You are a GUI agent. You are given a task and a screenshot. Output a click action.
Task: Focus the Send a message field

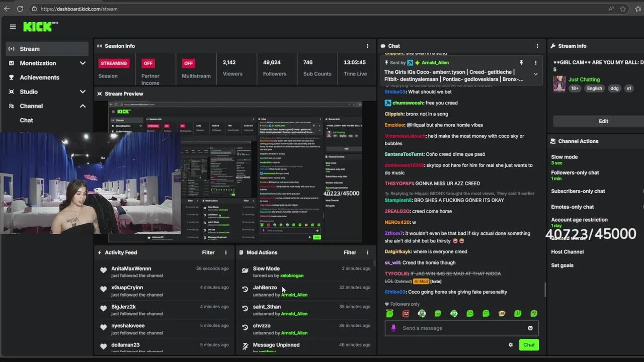462,328
